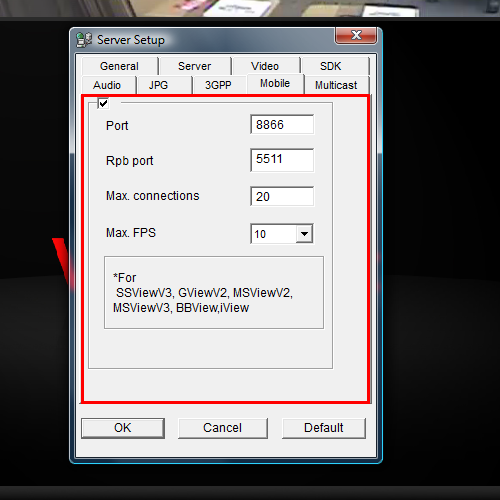Image resolution: width=500 pixels, height=500 pixels.
Task: Show the 3GPP tab
Action: [x=219, y=85]
